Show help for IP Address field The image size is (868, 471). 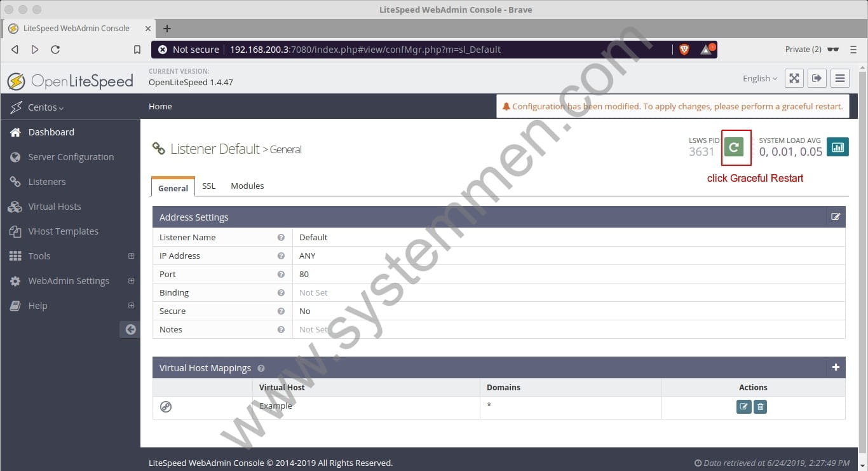click(x=281, y=256)
